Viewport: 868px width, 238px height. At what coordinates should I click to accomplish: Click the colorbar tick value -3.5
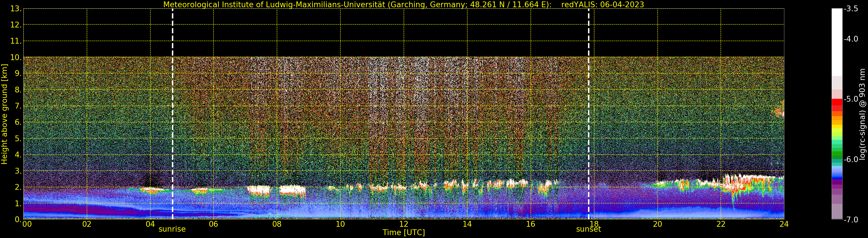(851, 9)
